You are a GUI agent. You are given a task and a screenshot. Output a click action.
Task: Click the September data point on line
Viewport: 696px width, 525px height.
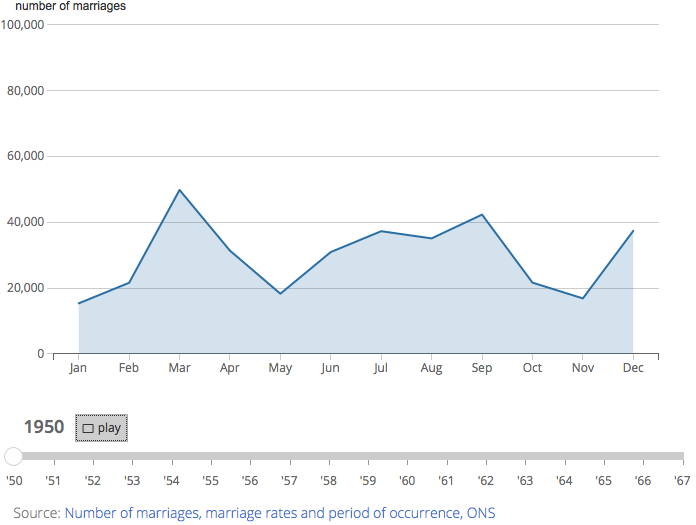tap(482, 215)
